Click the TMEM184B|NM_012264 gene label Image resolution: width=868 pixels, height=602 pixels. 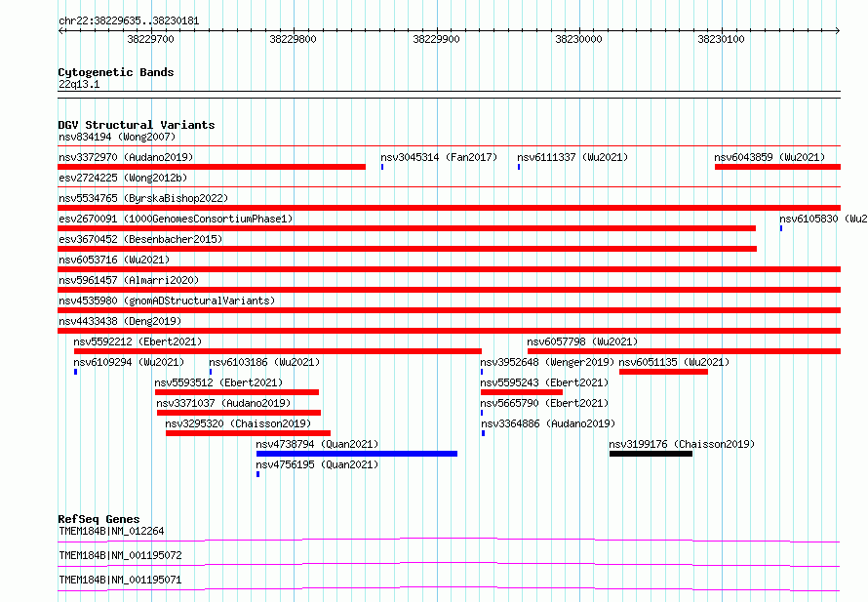coord(111,531)
